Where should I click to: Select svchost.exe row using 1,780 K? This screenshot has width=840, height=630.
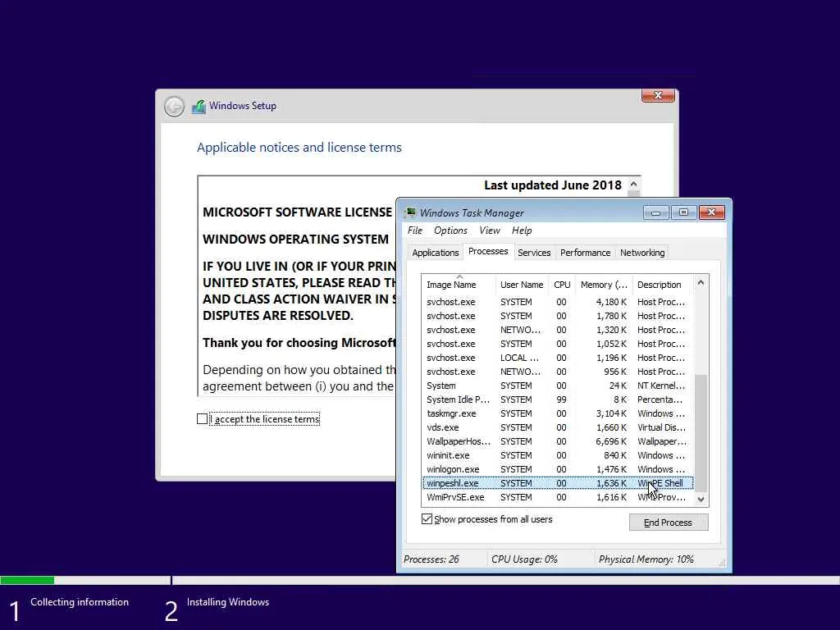click(558, 316)
